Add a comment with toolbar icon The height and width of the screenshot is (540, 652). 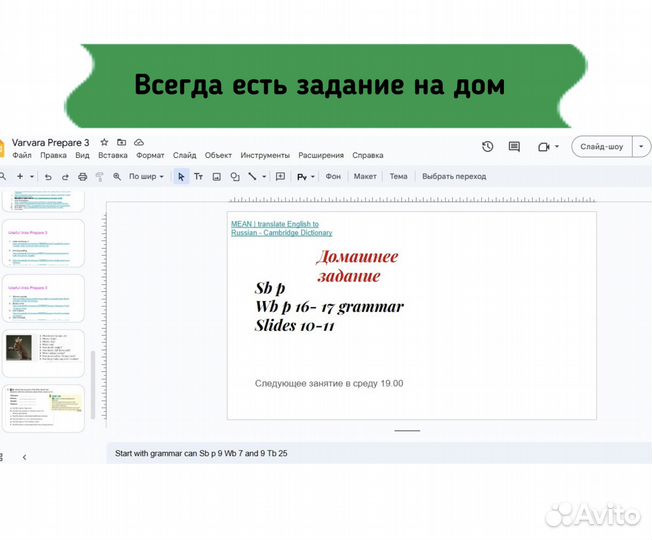281,176
